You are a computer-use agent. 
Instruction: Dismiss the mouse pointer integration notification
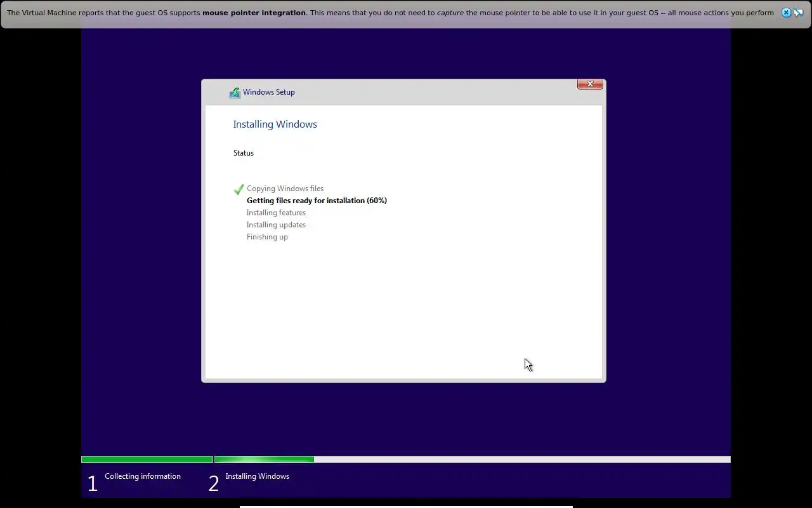(x=786, y=13)
